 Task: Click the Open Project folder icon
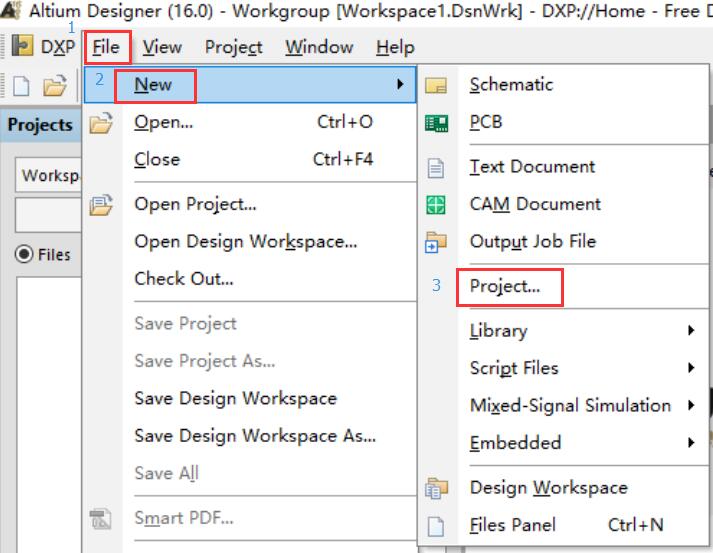(101, 205)
